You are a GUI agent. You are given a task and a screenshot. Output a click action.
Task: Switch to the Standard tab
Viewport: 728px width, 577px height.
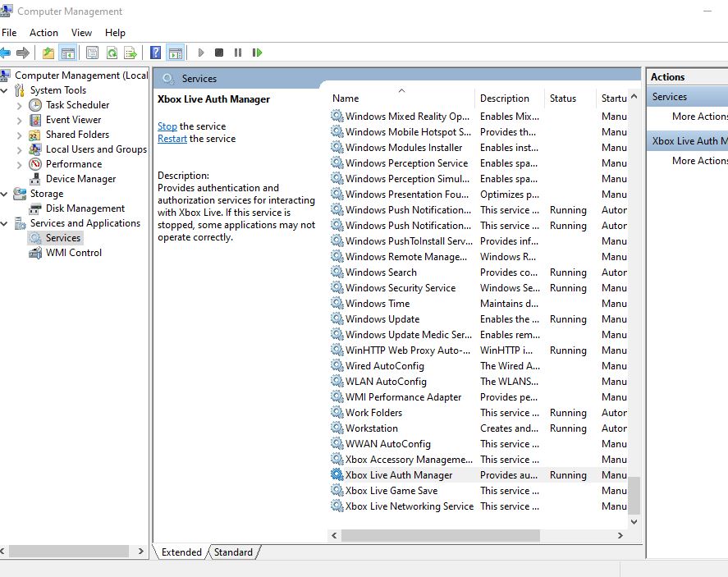point(233,552)
